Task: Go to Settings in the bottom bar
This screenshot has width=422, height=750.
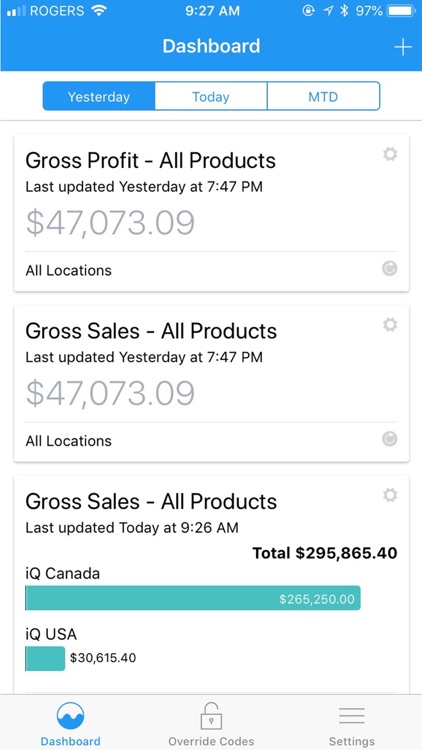Action: click(x=352, y=725)
